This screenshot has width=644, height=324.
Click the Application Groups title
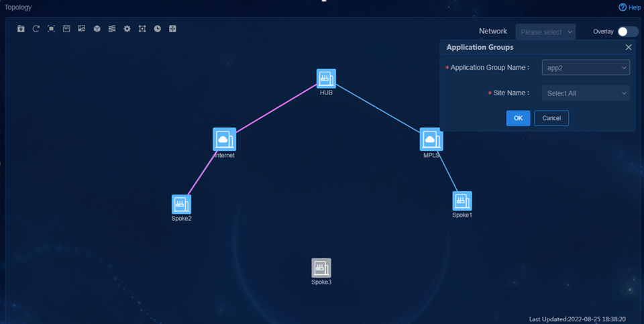(480, 47)
